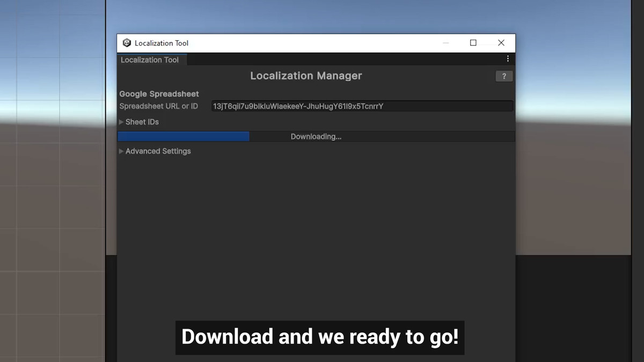Click the Localization Tool window title text
This screenshot has height=362, width=644.
(162, 43)
